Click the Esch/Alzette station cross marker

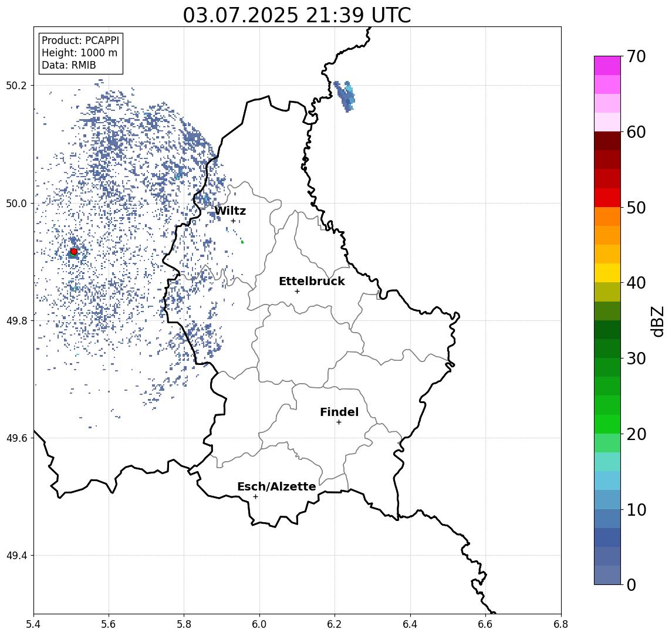(x=255, y=497)
